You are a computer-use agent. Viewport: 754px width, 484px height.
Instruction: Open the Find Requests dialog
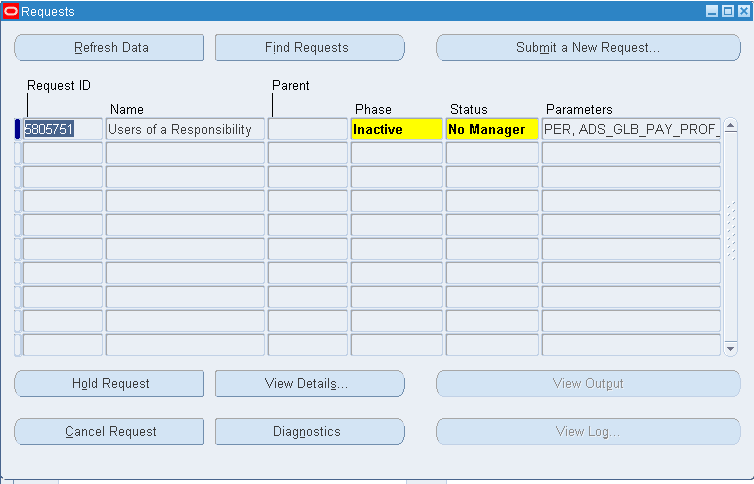309,47
